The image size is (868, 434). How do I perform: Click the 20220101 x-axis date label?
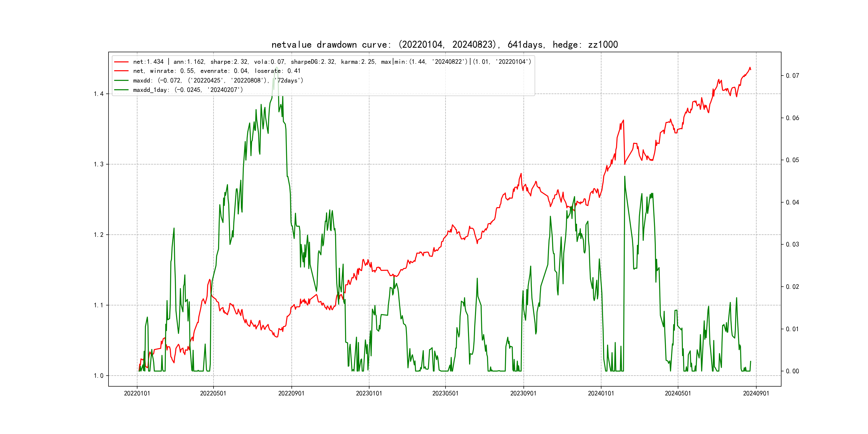137,393
